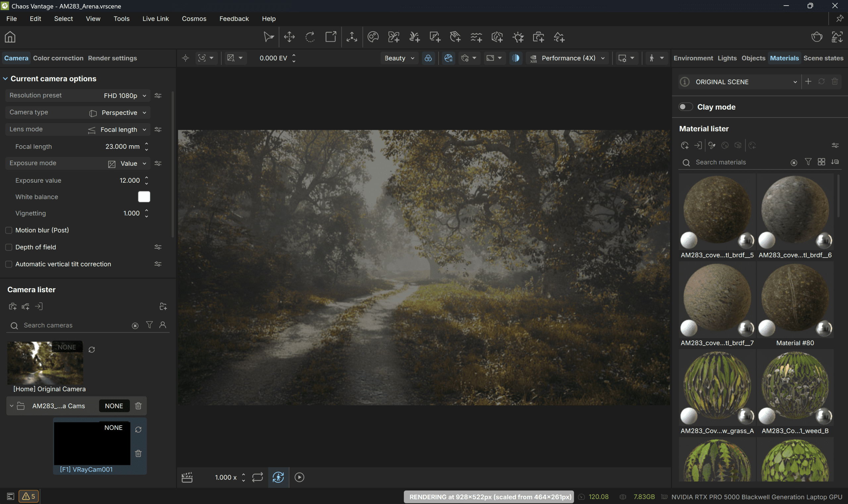This screenshot has height=504, width=848.
Task: Open the Material lister filter
Action: point(808,162)
